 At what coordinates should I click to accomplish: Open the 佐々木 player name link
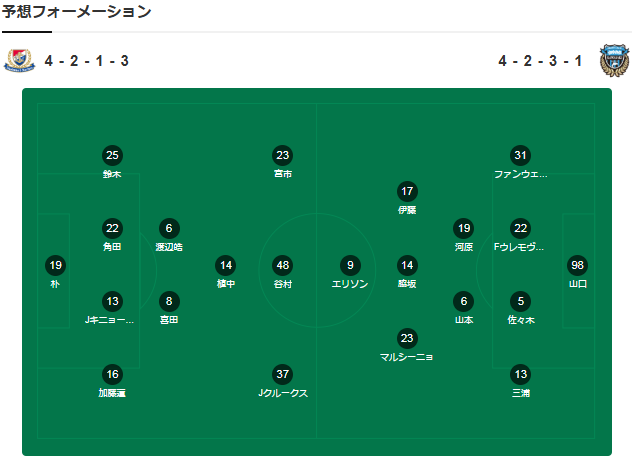(521, 320)
